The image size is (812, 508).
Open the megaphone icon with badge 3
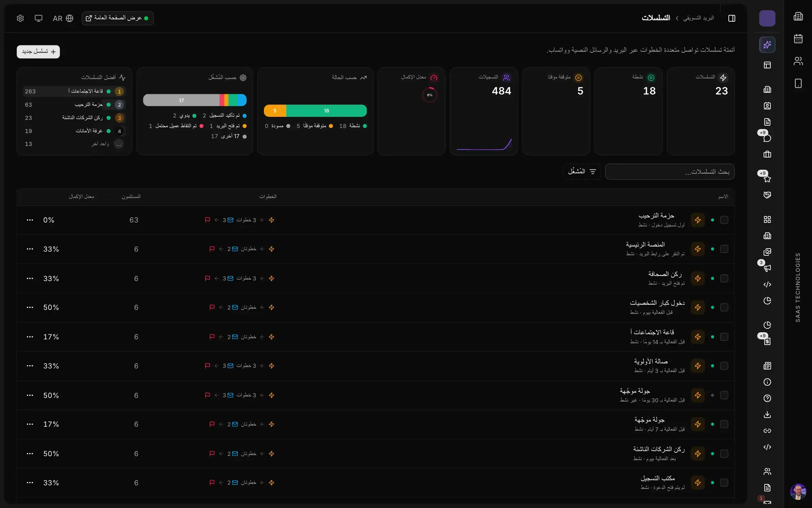click(767, 268)
